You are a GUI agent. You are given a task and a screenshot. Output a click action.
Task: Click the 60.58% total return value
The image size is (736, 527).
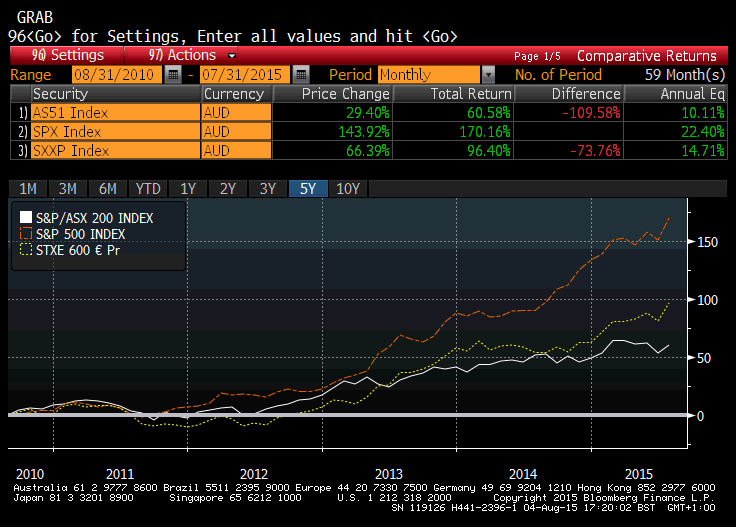[x=489, y=113]
